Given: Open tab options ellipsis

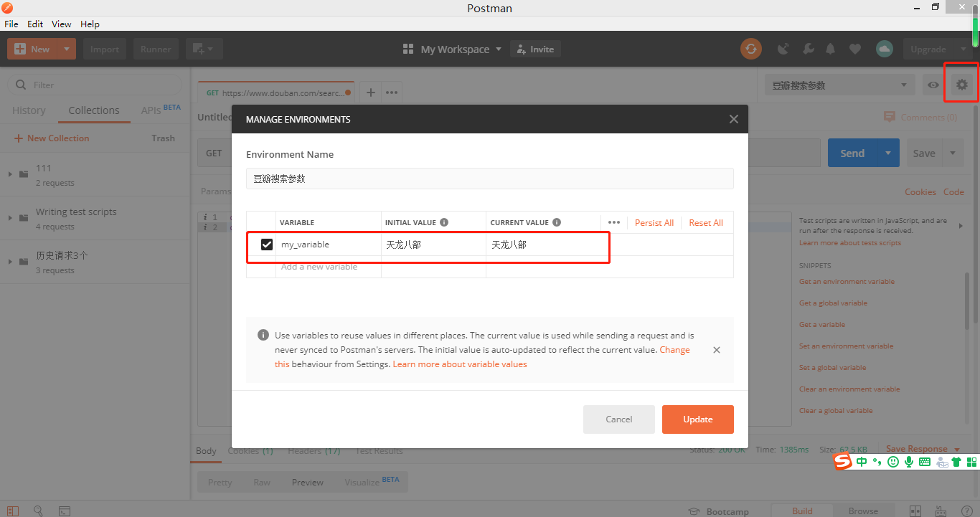Looking at the screenshot, I should (x=391, y=93).
